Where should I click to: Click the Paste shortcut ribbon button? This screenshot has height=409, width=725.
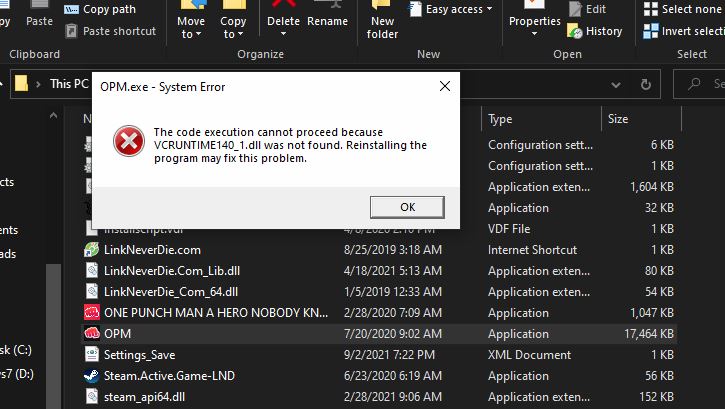(111, 31)
